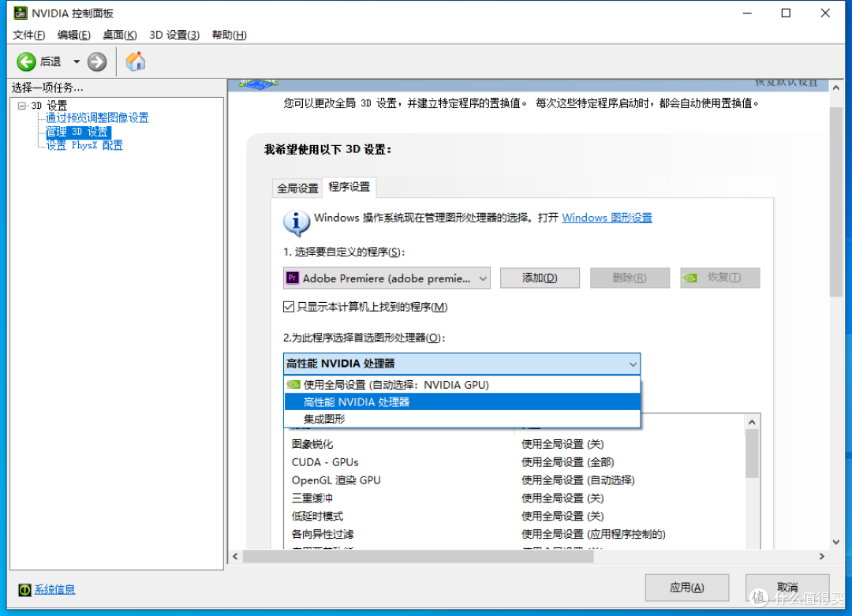Open the 编辑(E) menu

tap(74, 35)
